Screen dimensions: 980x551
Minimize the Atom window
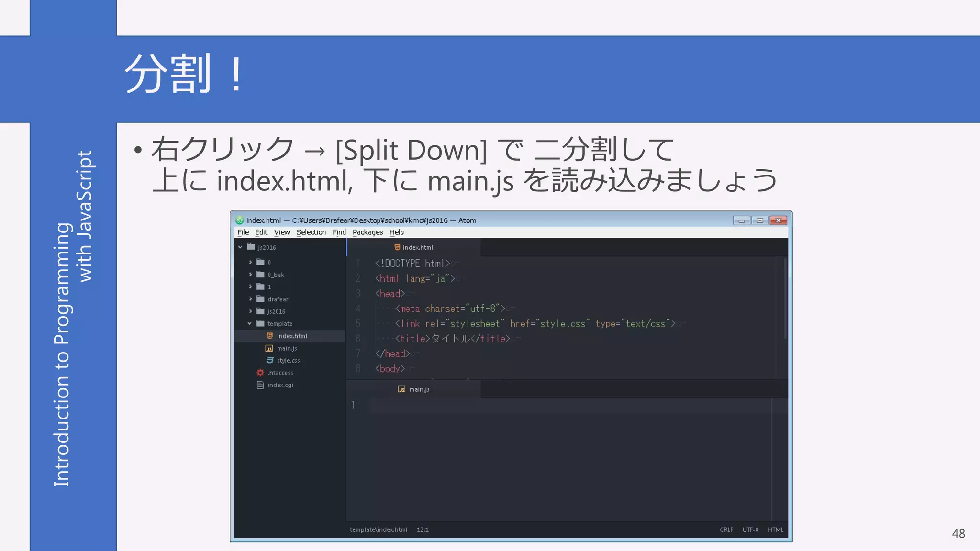pyautogui.click(x=742, y=220)
